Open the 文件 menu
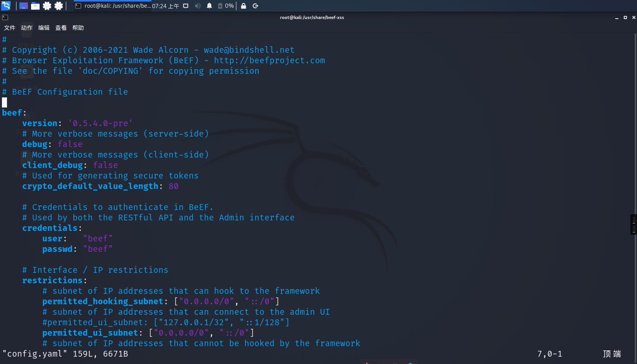 (10, 28)
